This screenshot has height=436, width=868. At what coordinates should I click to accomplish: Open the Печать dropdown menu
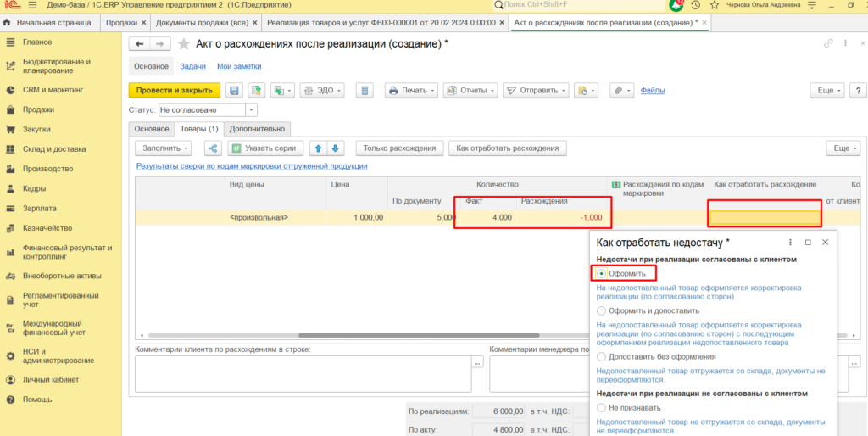click(x=412, y=91)
